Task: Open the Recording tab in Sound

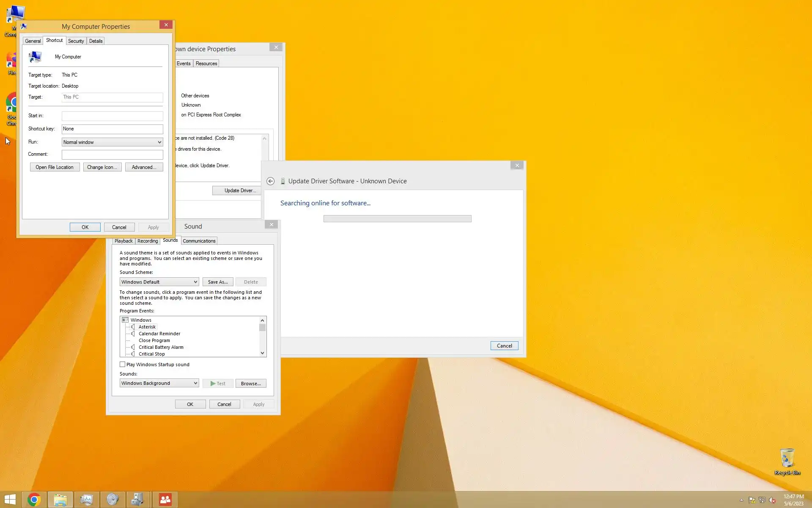Action: 147,241
